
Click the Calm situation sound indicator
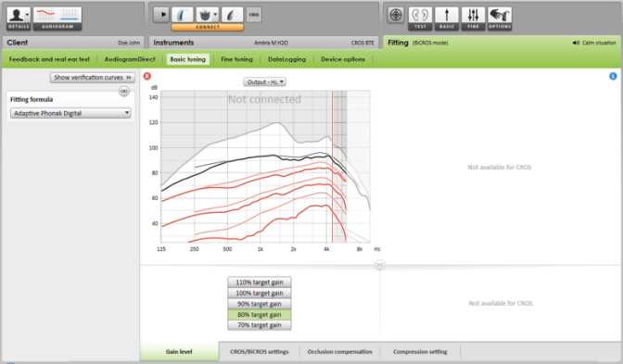point(594,43)
